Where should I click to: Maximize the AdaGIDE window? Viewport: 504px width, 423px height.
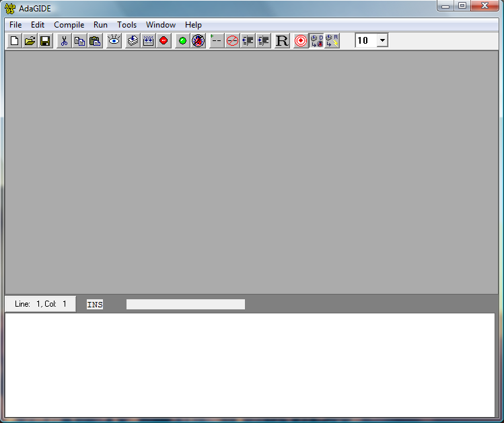coord(462,6)
